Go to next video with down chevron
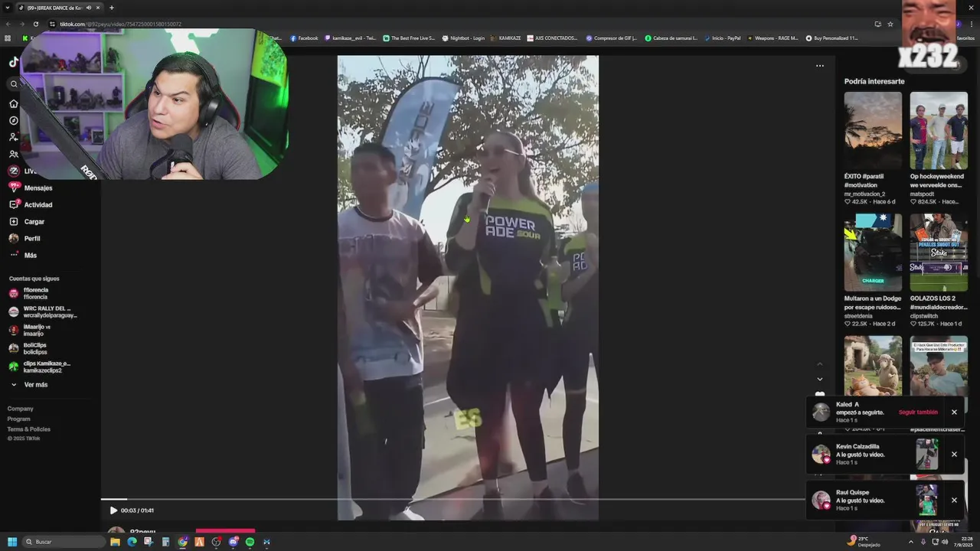This screenshot has height=551, width=980. 820,379
